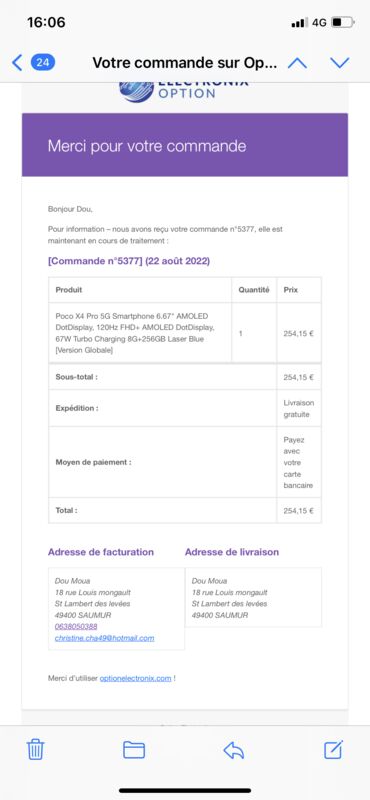The image size is (370, 800).
Task: Compose a new email with pencil icon
Action: point(334,749)
